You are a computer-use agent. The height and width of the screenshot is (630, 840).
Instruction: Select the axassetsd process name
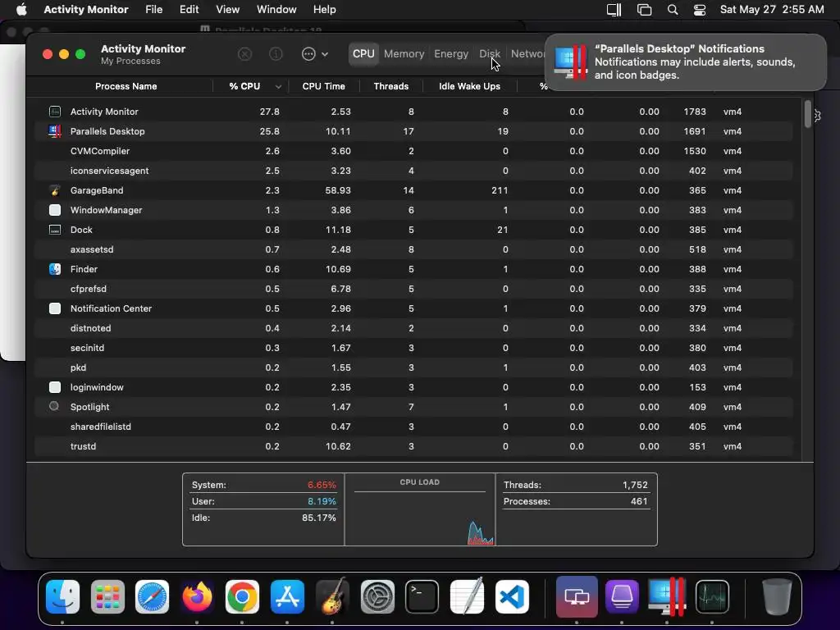[x=92, y=249]
